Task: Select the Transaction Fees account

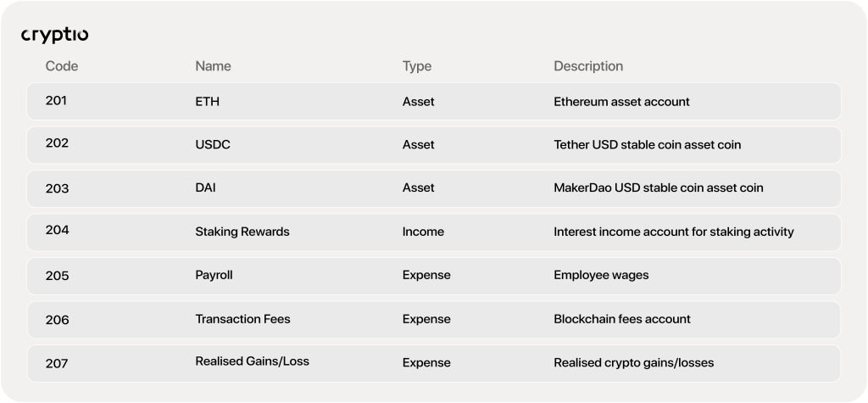Action: click(242, 319)
